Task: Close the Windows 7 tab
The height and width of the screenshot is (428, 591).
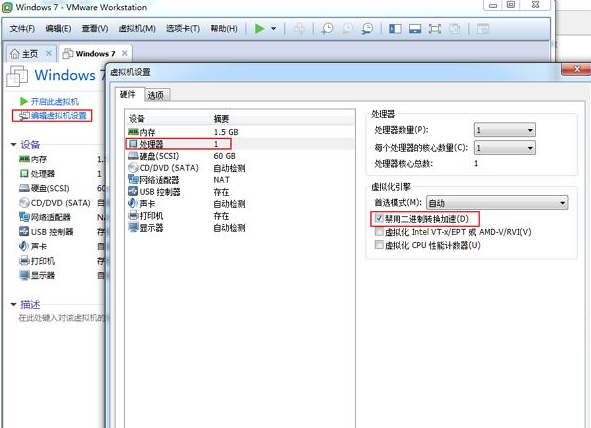Action: 125,54
